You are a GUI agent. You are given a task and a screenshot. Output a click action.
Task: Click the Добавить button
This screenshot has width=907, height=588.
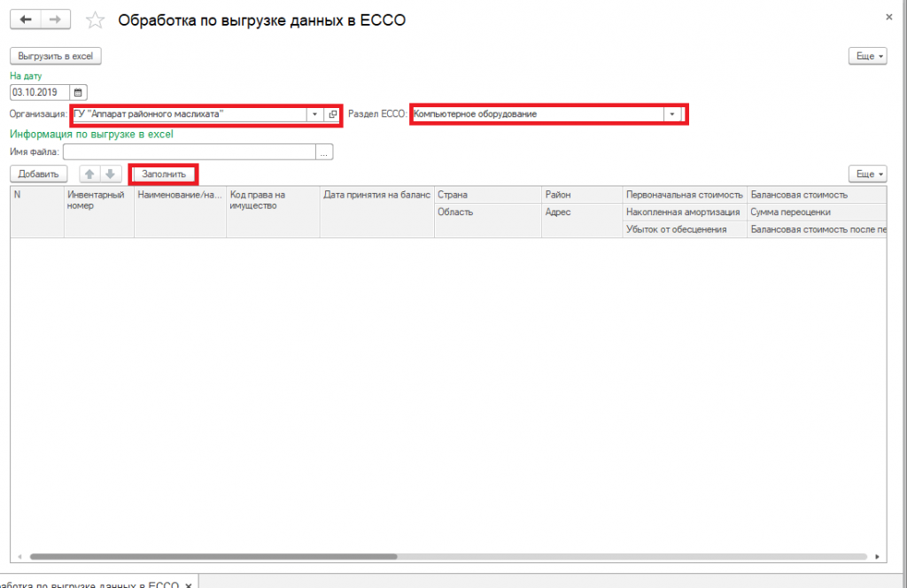tap(38, 174)
